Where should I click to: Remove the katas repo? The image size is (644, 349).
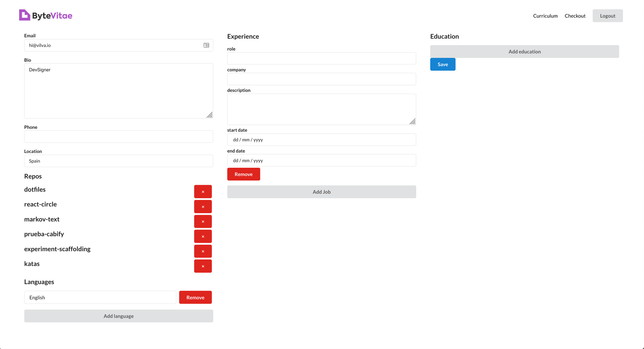click(203, 266)
